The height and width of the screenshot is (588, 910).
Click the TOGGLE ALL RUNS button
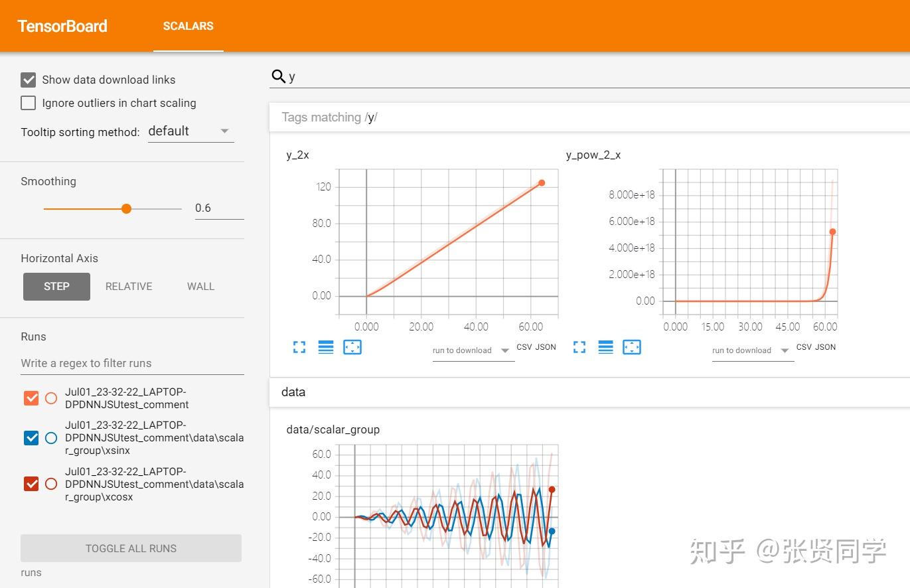coord(131,548)
